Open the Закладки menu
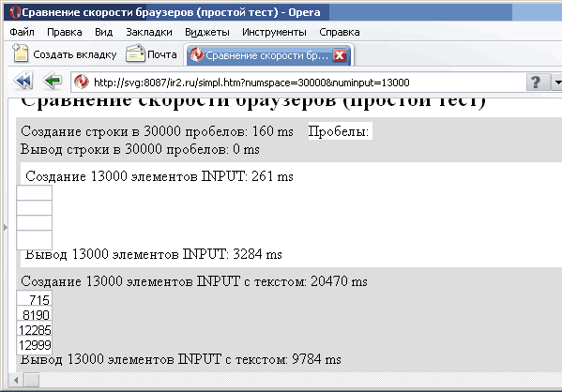 (149, 32)
